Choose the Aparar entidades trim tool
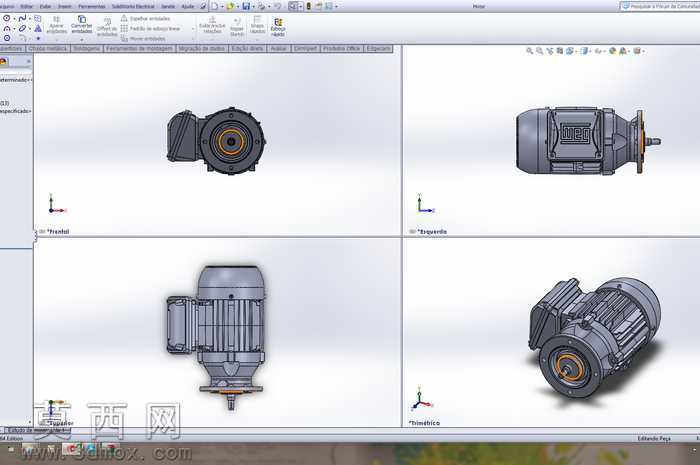 click(57, 25)
